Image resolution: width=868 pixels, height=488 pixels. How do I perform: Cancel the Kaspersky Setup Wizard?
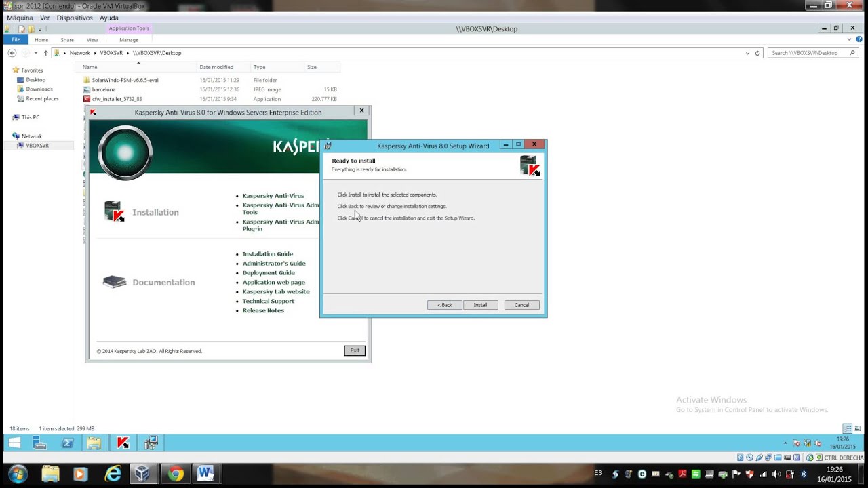(521, 305)
